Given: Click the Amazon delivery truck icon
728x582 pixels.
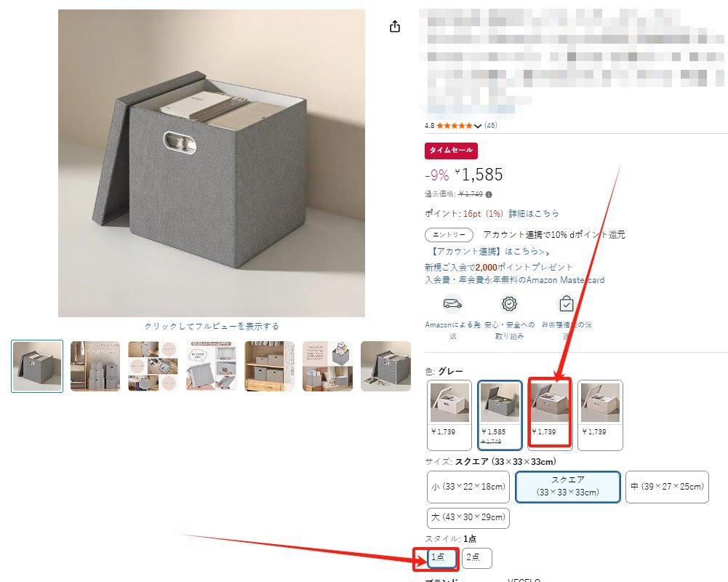Looking at the screenshot, I should pos(452,304).
